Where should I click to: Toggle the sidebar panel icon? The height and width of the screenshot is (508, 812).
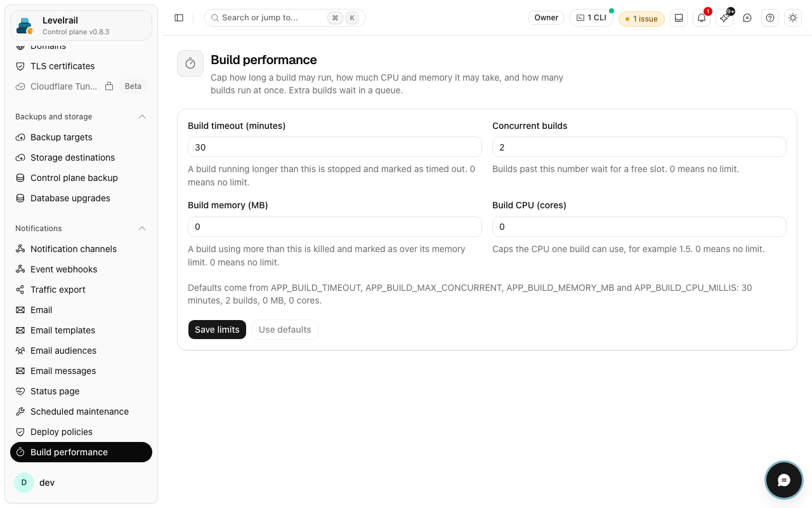point(179,18)
